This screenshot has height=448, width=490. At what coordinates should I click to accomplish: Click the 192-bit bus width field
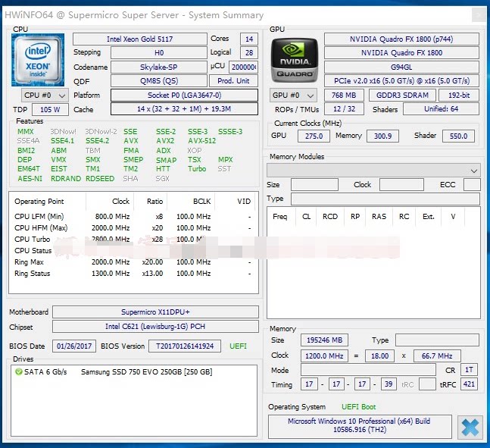click(x=459, y=95)
